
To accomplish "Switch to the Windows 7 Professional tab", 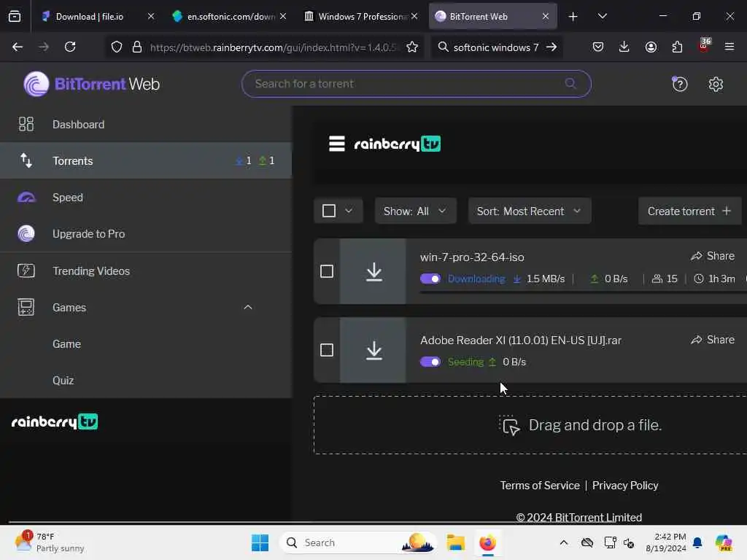I will 361,17.
